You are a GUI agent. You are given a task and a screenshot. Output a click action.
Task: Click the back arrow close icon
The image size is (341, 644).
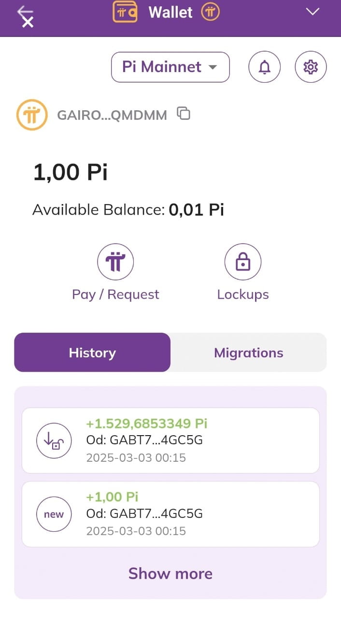coord(26,17)
